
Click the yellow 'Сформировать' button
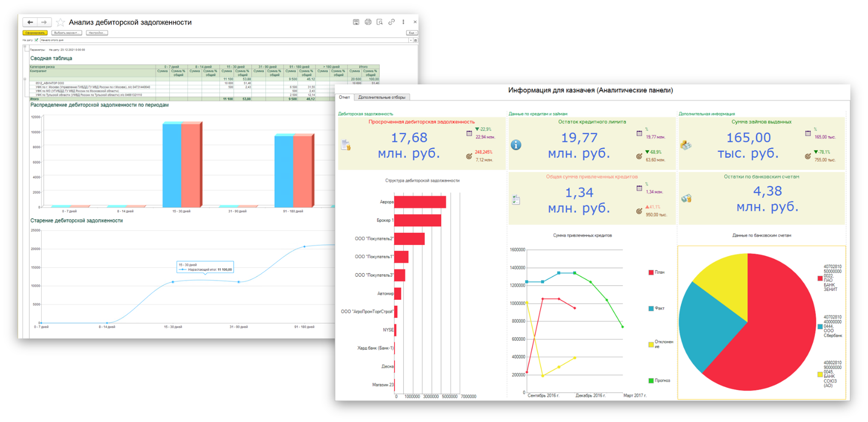point(35,33)
